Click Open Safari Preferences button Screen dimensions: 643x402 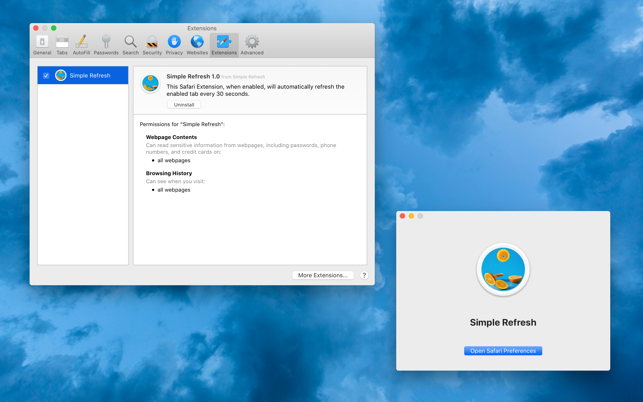coord(503,351)
